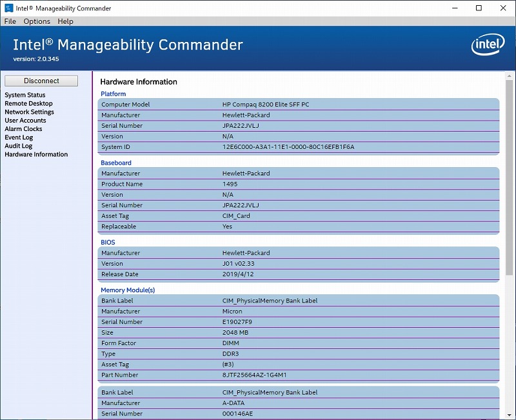Screen dimensions: 516x420
Task: Click the Disconnect button
Action: point(41,81)
